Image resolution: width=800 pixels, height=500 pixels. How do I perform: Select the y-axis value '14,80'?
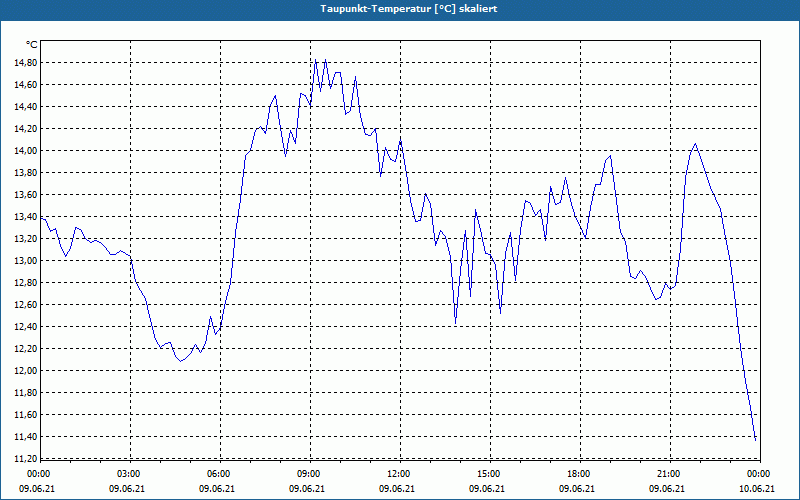[26, 63]
